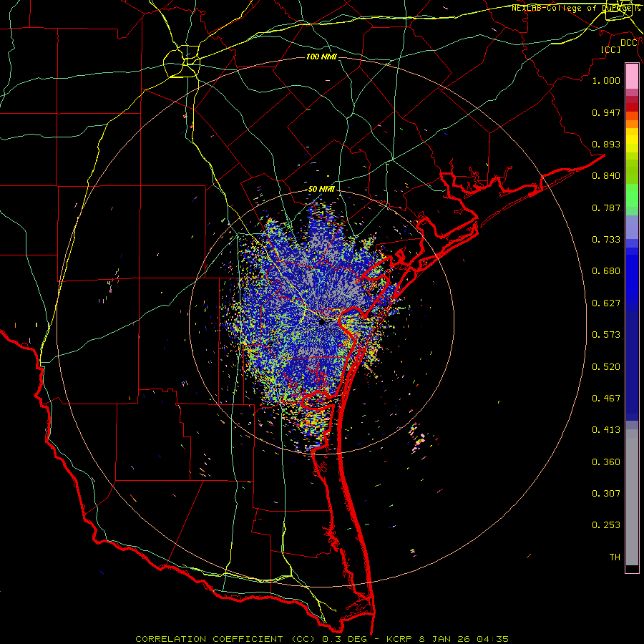The height and width of the screenshot is (644, 644).
Task: Click the periwinkle segment near 0.733
Action: 632,228
